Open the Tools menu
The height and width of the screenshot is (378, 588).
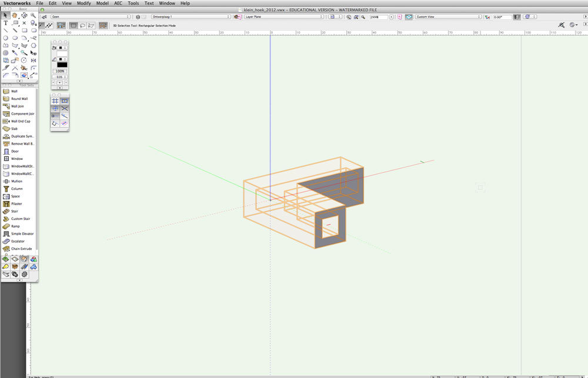click(133, 3)
